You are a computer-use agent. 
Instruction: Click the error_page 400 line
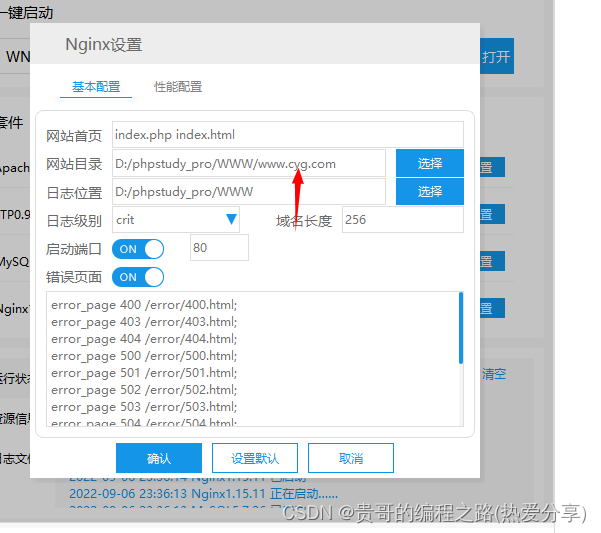coord(144,305)
